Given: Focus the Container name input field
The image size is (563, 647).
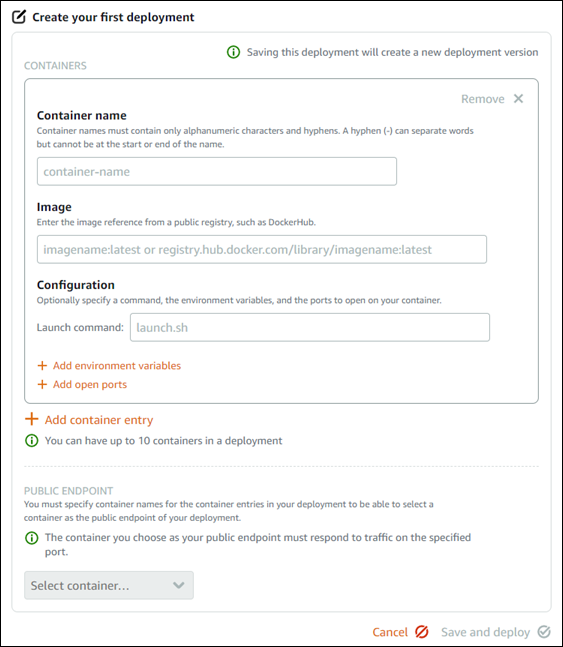Looking at the screenshot, I should click(x=217, y=171).
